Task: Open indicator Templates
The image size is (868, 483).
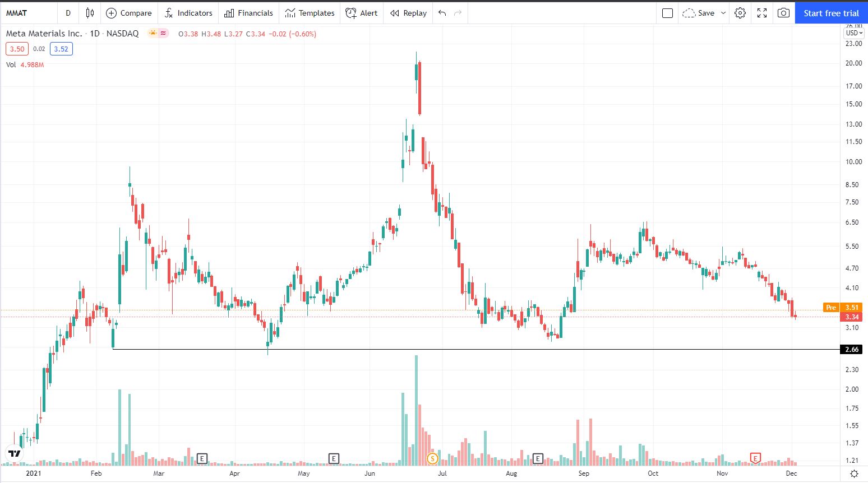Action: click(x=310, y=13)
